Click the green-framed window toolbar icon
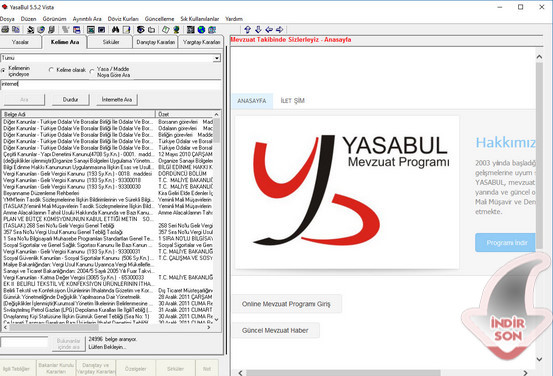553x376 pixels. (x=91, y=30)
